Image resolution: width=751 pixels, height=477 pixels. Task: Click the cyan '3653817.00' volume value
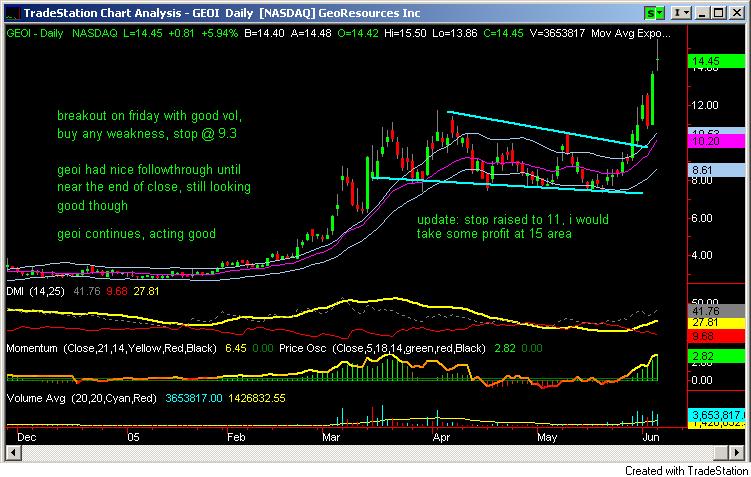click(194, 398)
